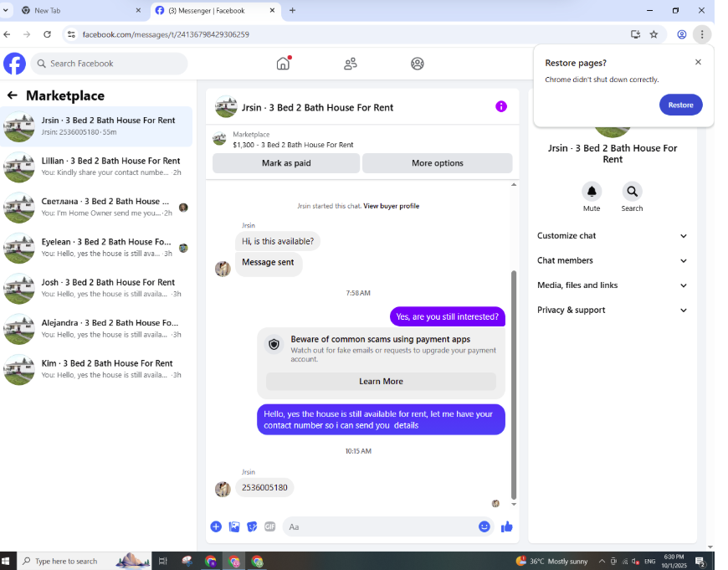Close the New Tab tab
Viewport: 728px width, 570px height.
point(138,10)
